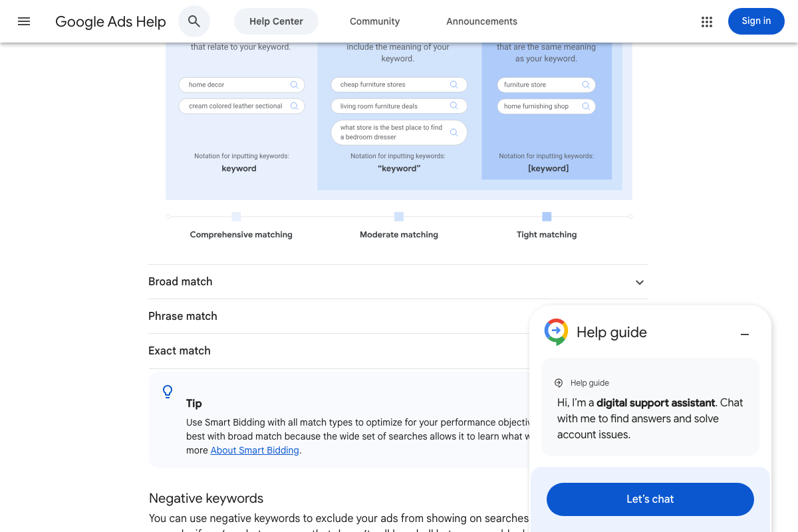798x532 pixels.
Task: Expand the Broad match section
Action: tap(398, 282)
